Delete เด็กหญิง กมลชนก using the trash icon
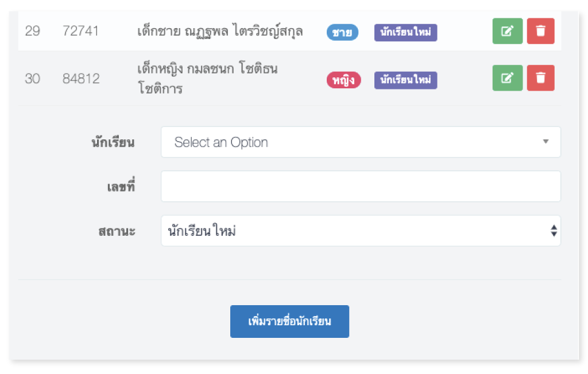Screen dimensions: 588x374 540,78
